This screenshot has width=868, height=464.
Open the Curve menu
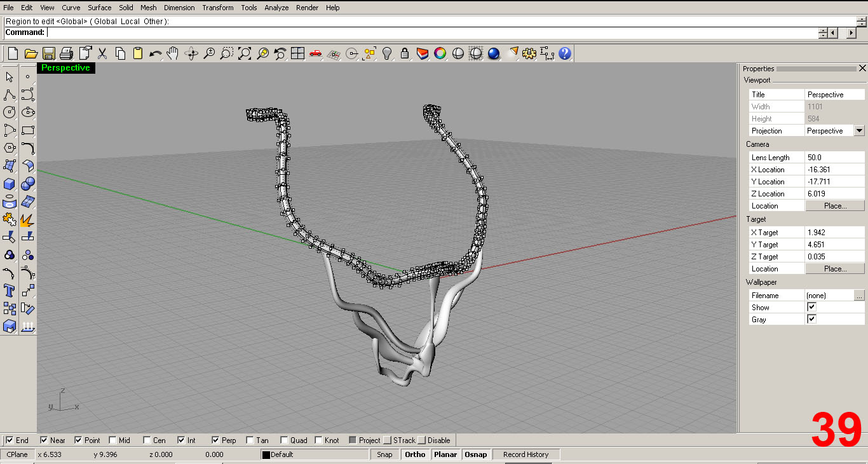[71, 8]
